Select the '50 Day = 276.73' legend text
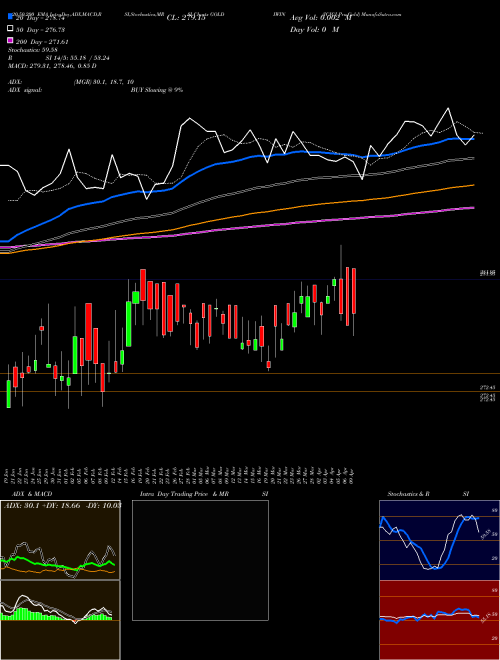 [x=40, y=30]
